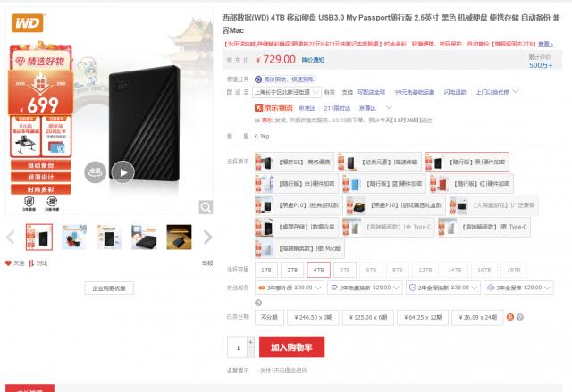Open the magnifier zoom icon on product image
Screen dimensions: 572x392
206,207
